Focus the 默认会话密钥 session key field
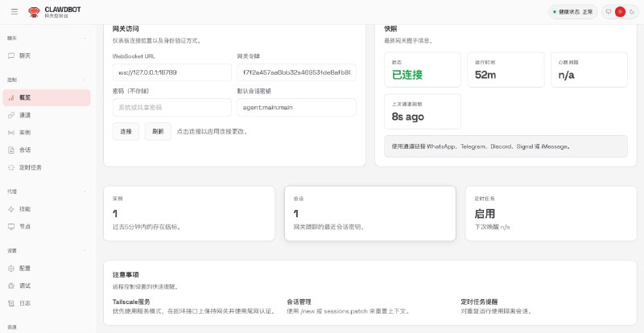This screenshot has width=644, height=333. pyautogui.click(x=296, y=107)
